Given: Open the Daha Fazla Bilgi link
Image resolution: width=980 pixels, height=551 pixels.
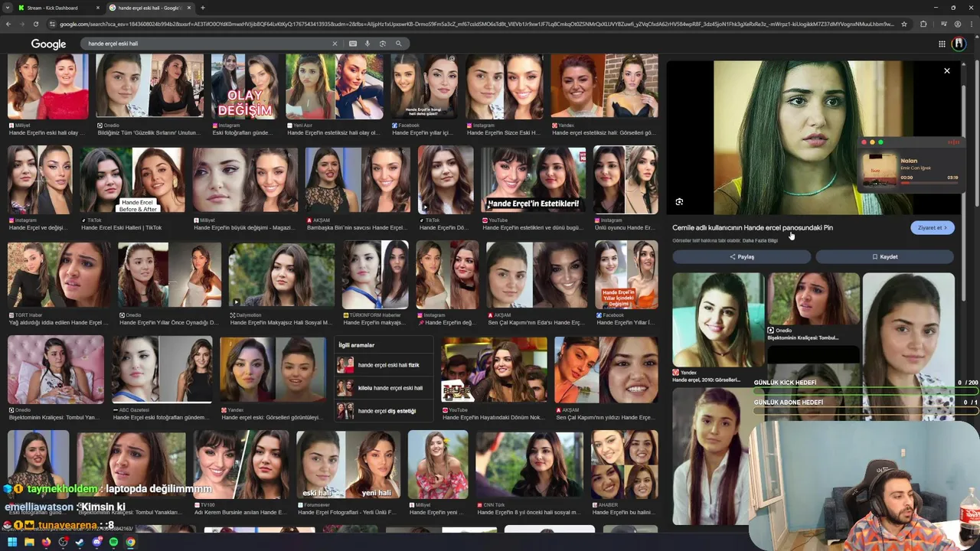Looking at the screenshot, I should pos(759,240).
